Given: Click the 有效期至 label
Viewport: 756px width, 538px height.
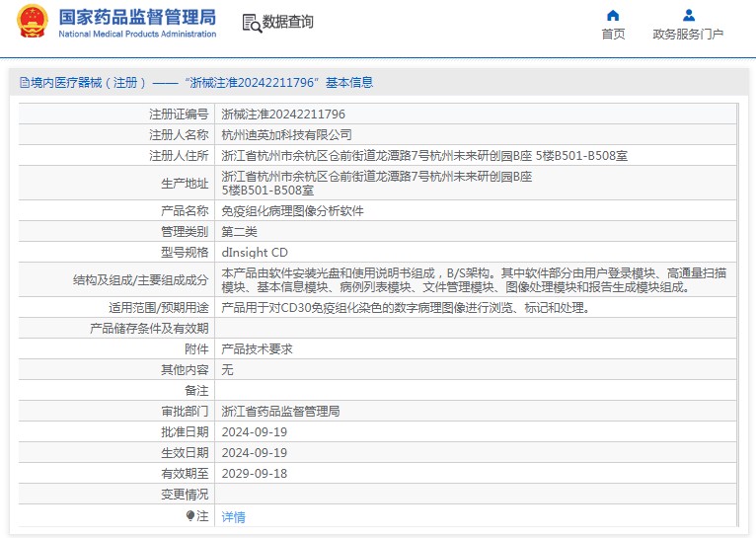Looking at the screenshot, I should [185, 474].
